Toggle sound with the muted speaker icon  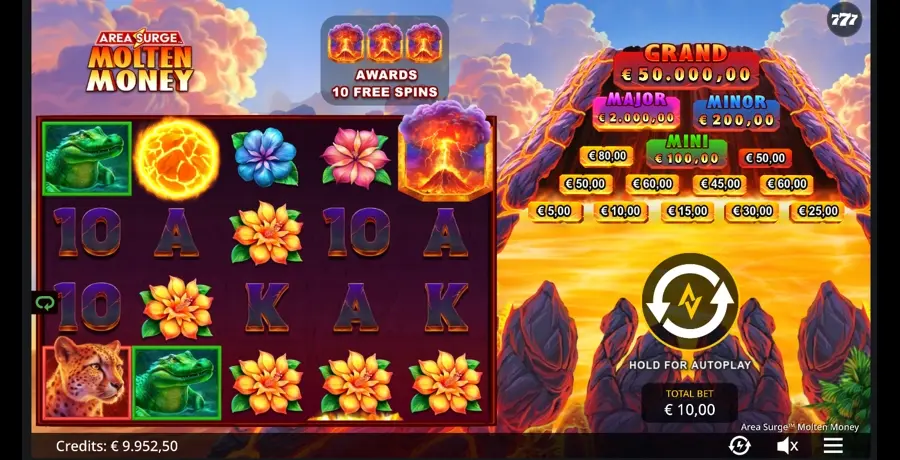tap(787, 445)
